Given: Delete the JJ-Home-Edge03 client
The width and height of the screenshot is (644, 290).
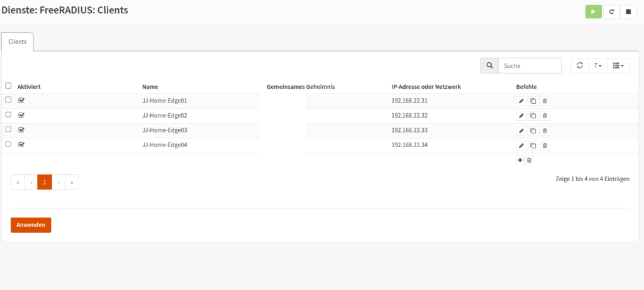Looking at the screenshot, I should click(x=545, y=131).
